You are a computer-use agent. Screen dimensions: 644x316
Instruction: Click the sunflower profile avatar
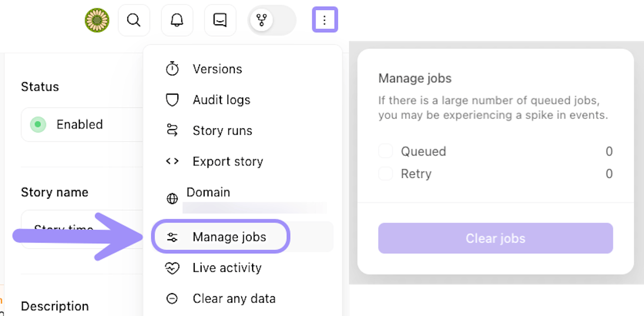97,20
